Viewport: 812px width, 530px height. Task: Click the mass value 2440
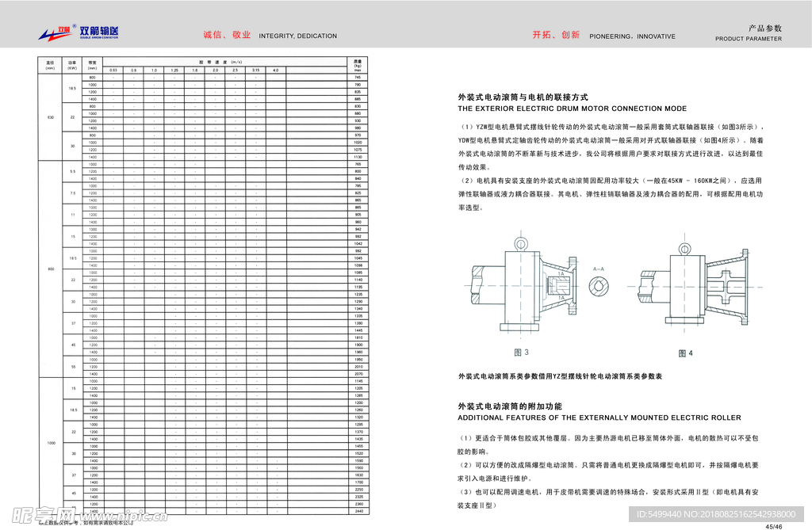coord(359,511)
